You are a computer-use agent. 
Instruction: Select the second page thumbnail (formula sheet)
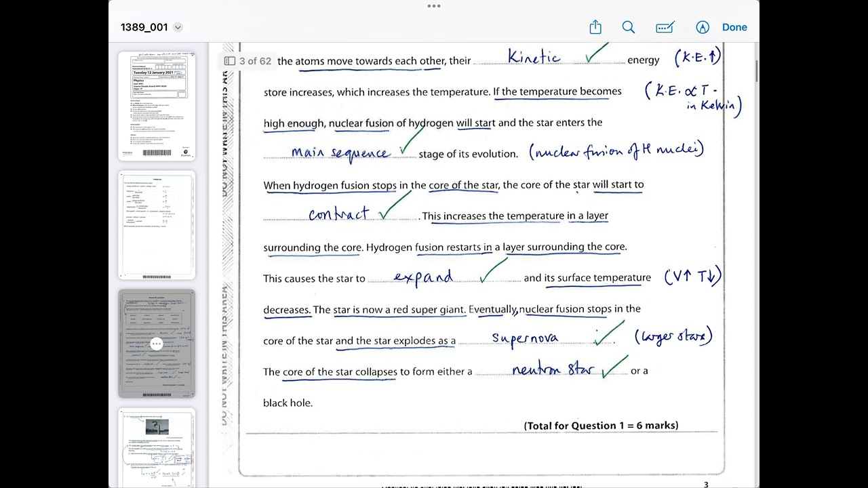(157, 225)
